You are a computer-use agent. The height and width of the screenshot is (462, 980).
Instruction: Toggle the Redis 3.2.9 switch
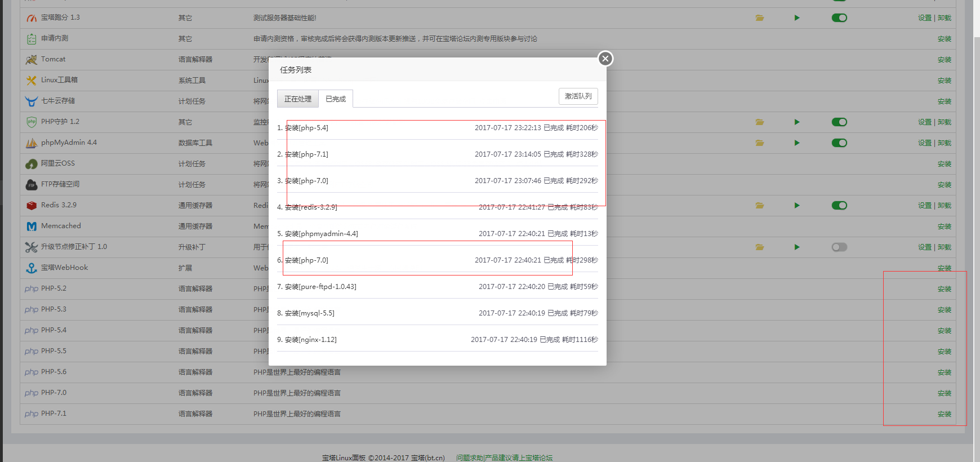[x=839, y=206]
